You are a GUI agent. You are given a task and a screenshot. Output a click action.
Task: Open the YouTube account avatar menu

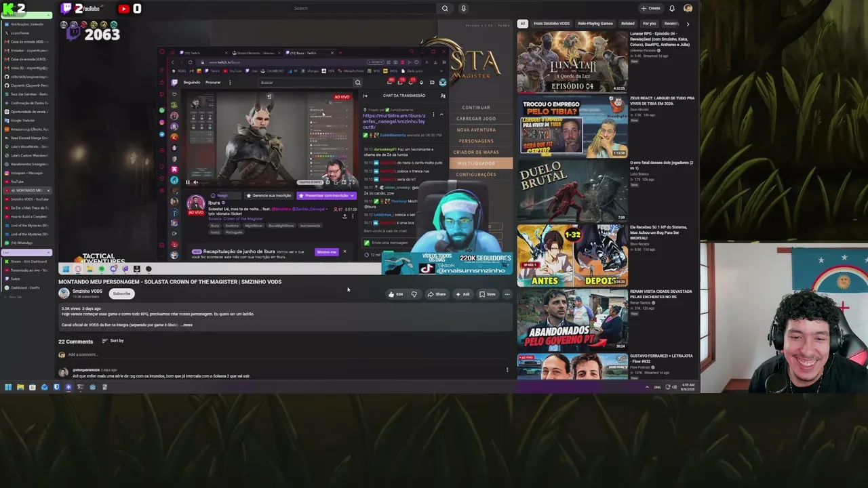click(x=688, y=8)
